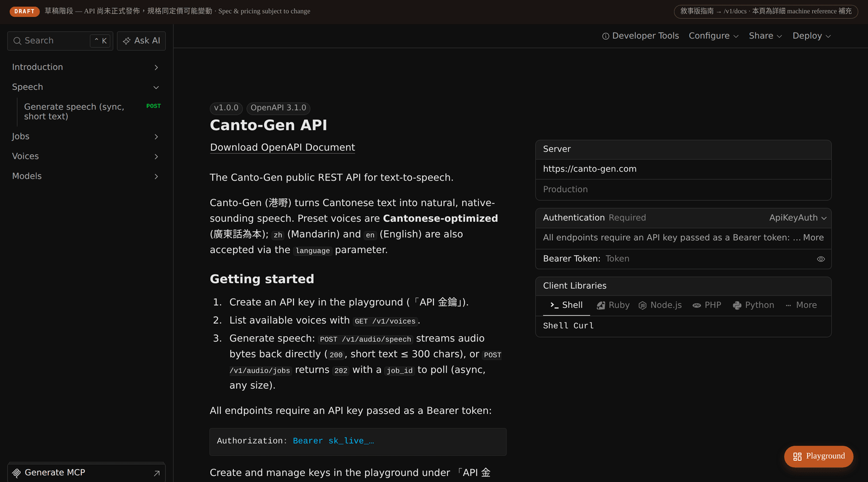
Task: Click the Generate MCP logo icon
Action: point(16,473)
